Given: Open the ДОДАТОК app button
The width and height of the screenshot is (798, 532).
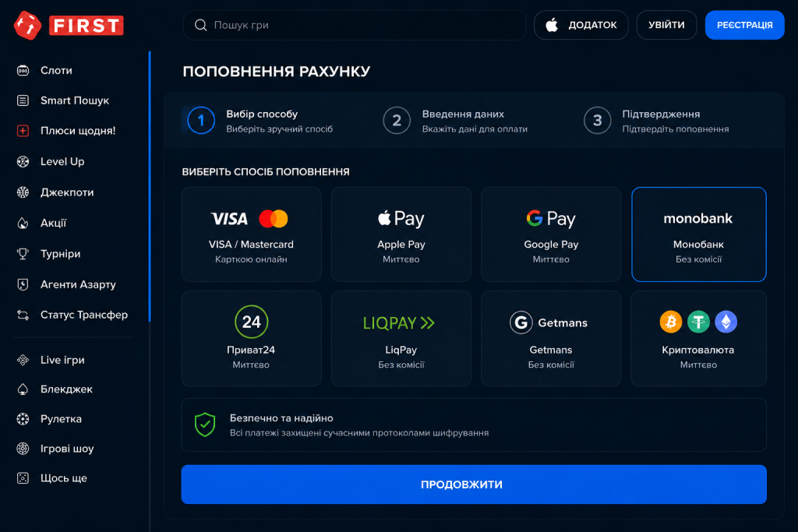Looking at the screenshot, I should pyautogui.click(x=581, y=25).
